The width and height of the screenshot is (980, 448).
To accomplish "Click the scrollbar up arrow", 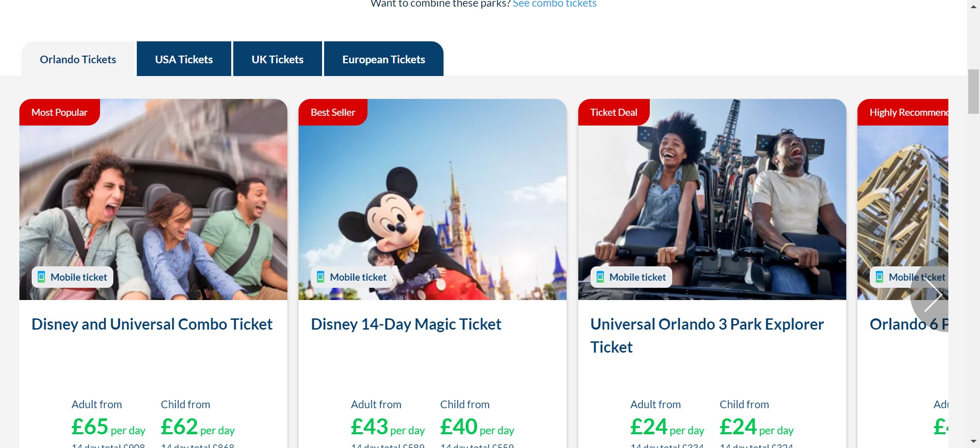I will pos(973,4).
